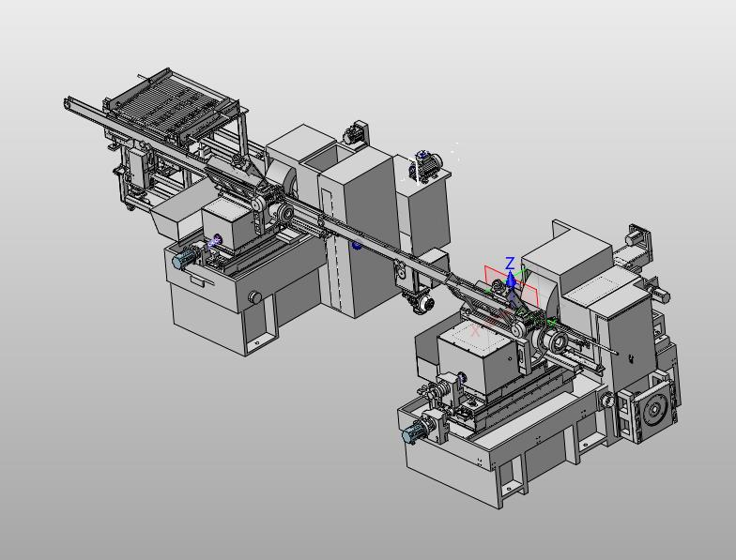Viewport: 736px width, 560px height.
Task: Pick the light-blue servo motor on left machine
Action: tap(184, 259)
